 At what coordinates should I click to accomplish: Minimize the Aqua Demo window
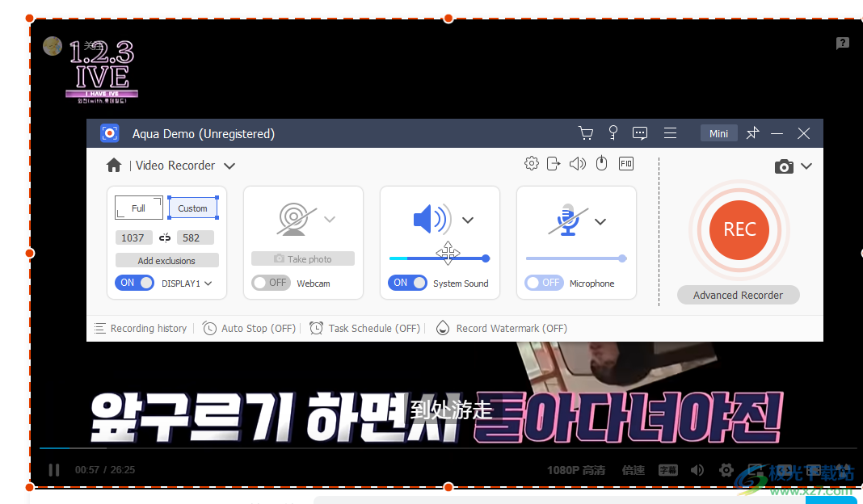tap(777, 133)
